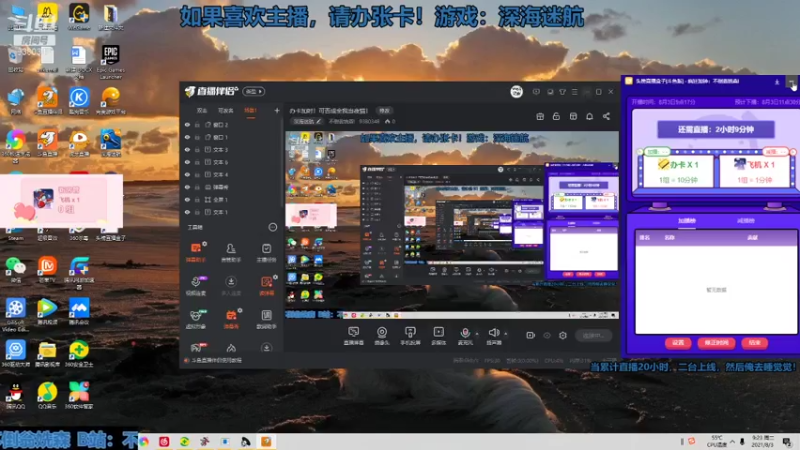Toggle visibility of the 文本 5 layer
The height and width of the screenshot is (450, 800).
(x=187, y=162)
